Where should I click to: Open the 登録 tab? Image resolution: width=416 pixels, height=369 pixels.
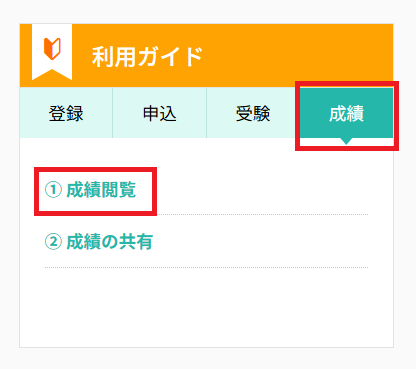click(66, 113)
